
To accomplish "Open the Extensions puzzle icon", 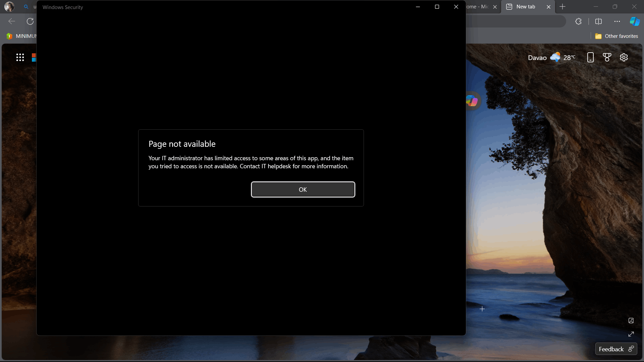I will pyautogui.click(x=578, y=21).
